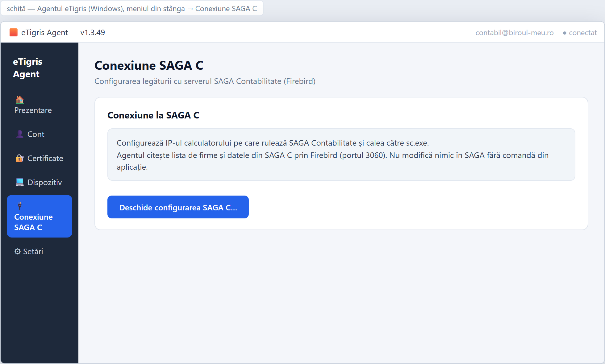Select Dispozitiv in the sidebar
605x364 pixels.
pos(40,182)
